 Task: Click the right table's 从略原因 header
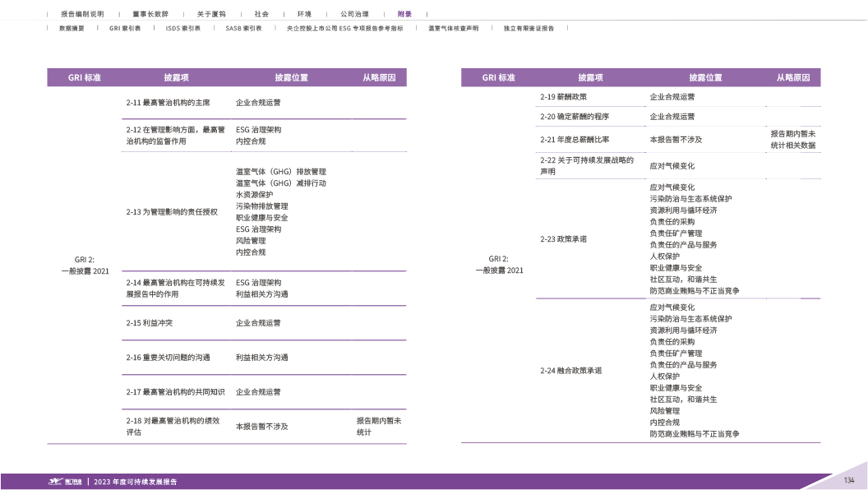793,77
